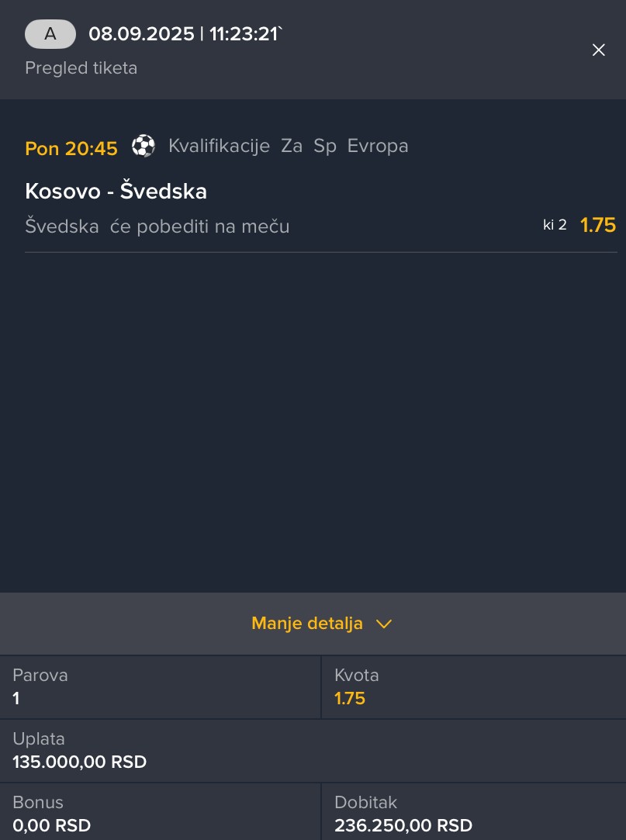The image size is (626, 840).
Task: Click the "Manje detalja" label
Action: point(307,624)
